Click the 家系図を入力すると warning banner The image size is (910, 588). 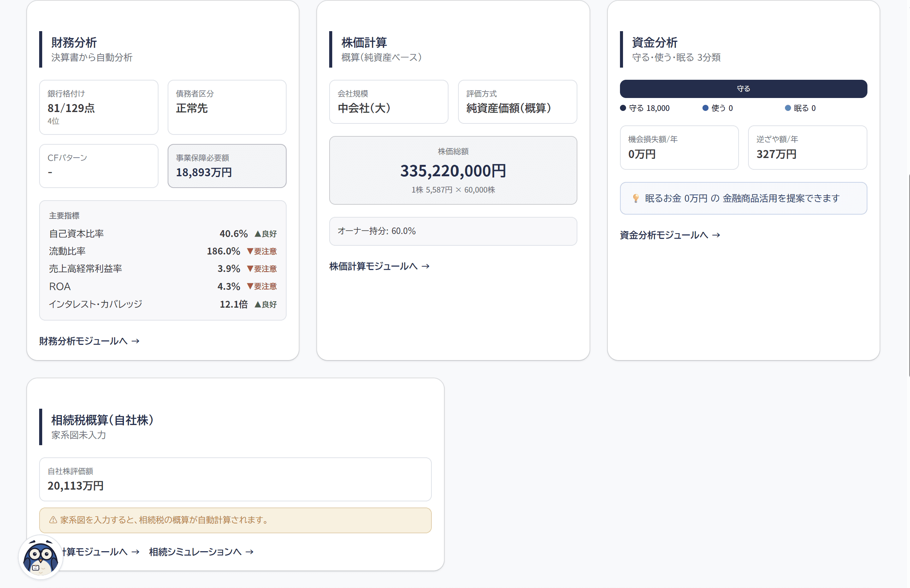click(235, 520)
